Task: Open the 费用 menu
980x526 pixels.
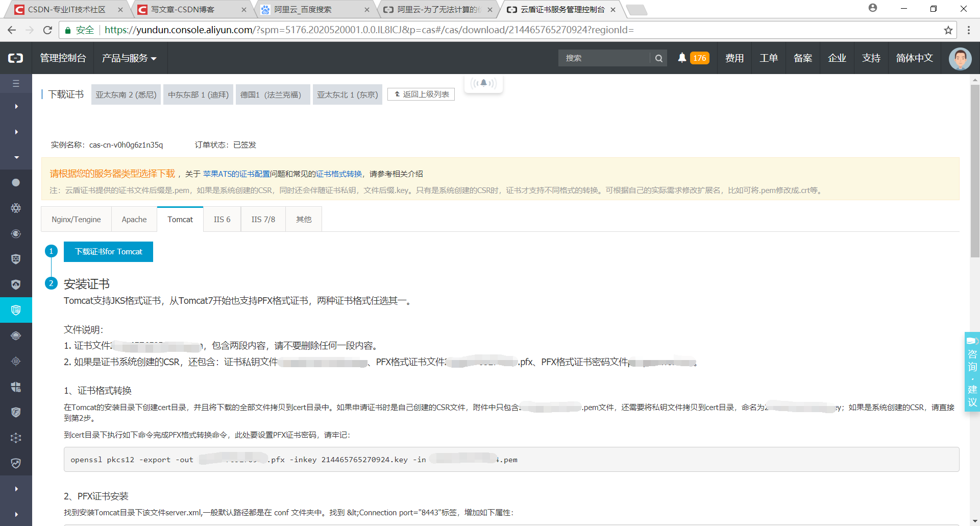Action: (x=734, y=58)
